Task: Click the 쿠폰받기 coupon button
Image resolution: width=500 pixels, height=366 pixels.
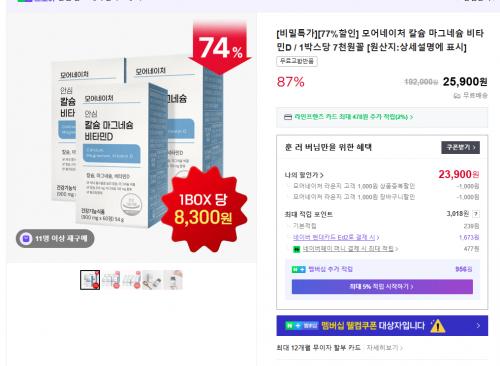Action: (x=461, y=147)
